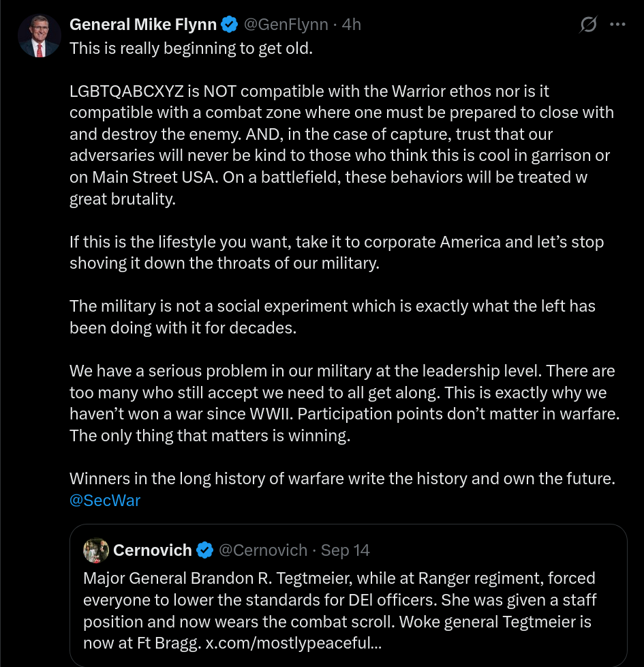Click the paragraph "The military is not a social experiment"

coord(332,316)
